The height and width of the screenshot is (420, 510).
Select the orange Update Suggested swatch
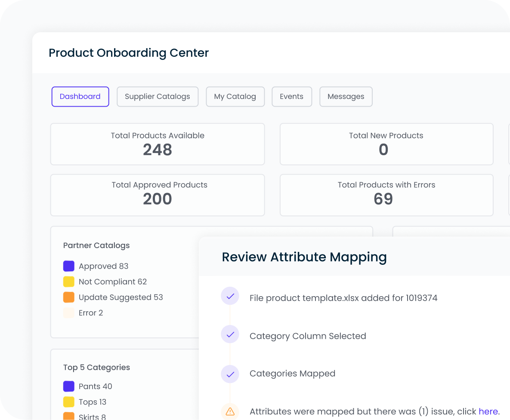click(69, 297)
